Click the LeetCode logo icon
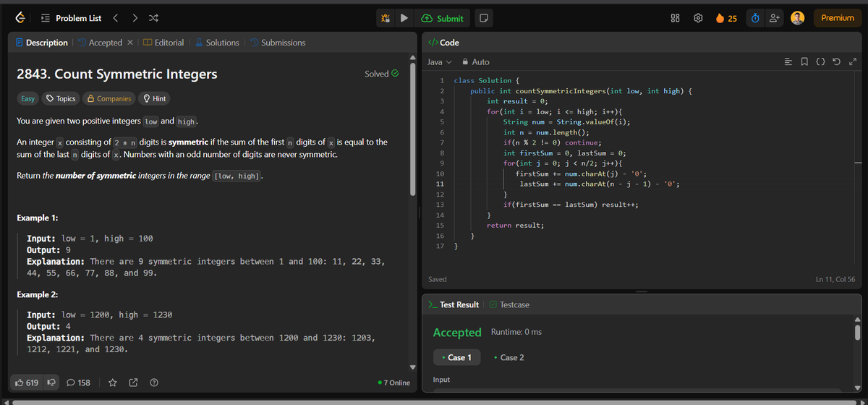This screenshot has width=868, height=405. [22, 17]
